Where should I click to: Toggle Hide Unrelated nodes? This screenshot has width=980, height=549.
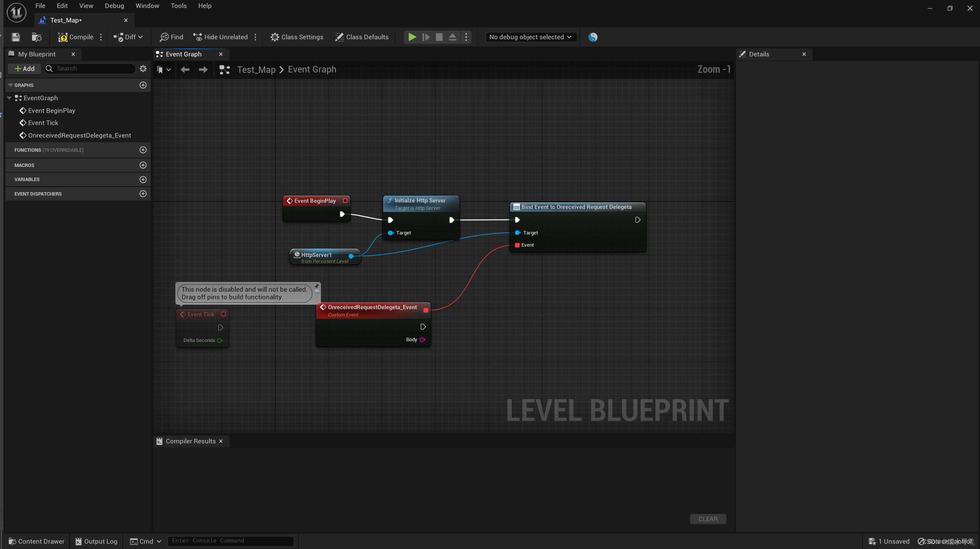(220, 37)
